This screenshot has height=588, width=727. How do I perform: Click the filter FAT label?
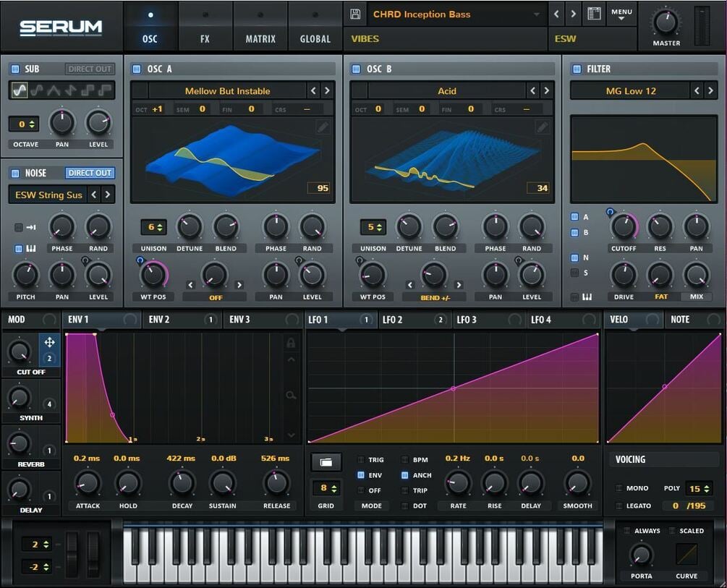click(661, 297)
